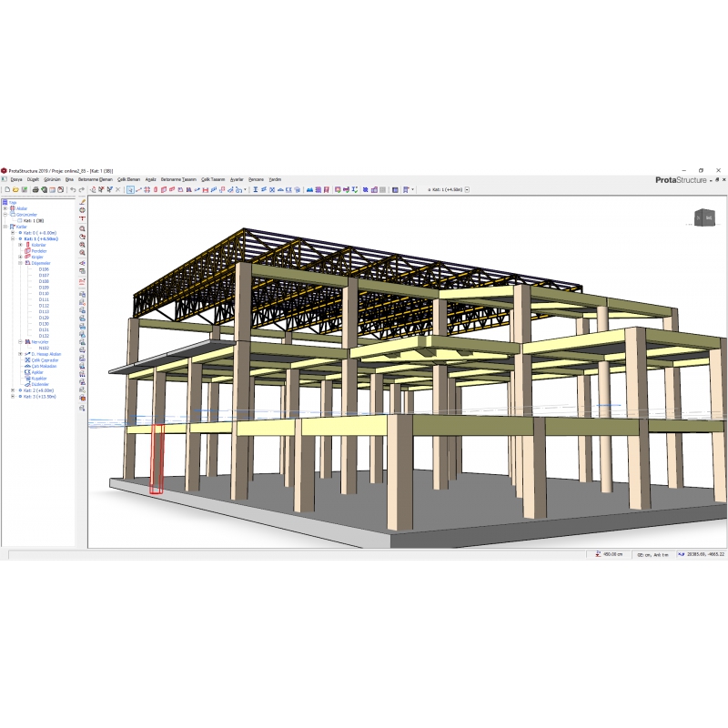The width and height of the screenshot is (728, 728).
Task: Expand the Kolonlar tree node
Action: 20,245
